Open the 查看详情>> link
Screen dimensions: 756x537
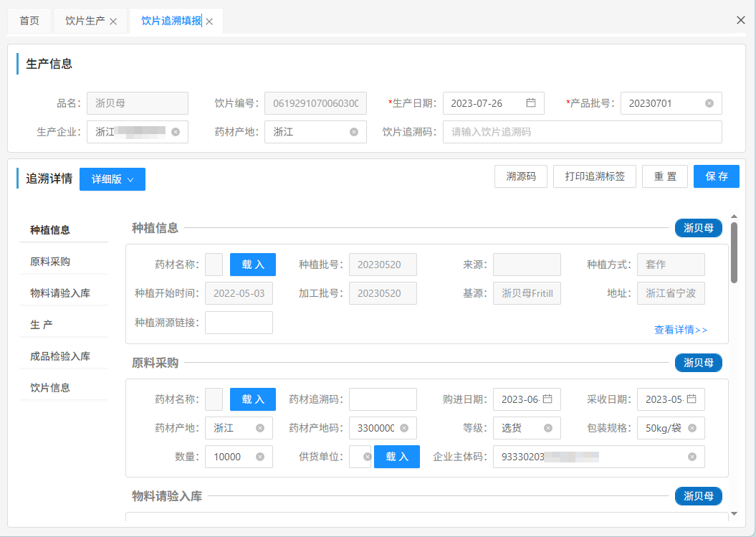point(680,330)
